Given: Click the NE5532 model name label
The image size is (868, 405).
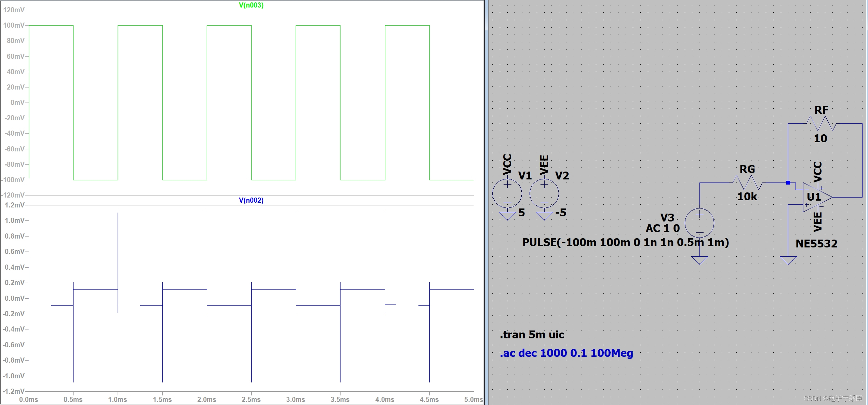Looking at the screenshot, I should (x=816, y=244).
